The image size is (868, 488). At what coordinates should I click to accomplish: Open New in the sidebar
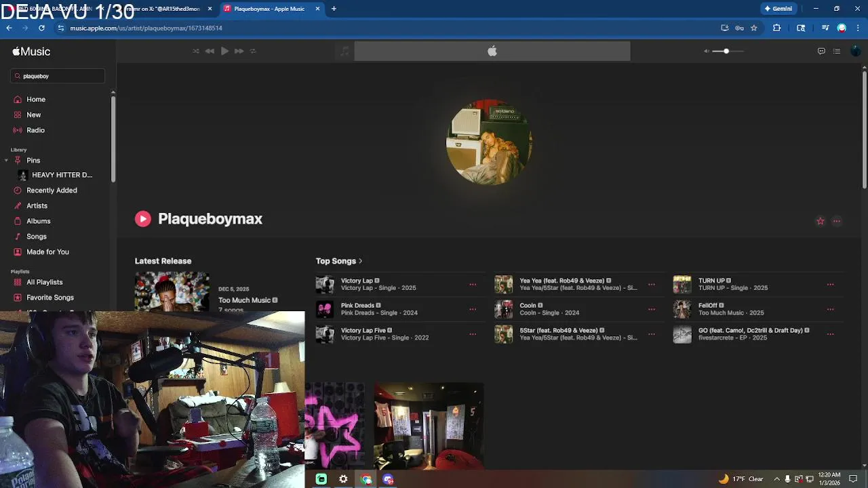(x=33, y=115)
